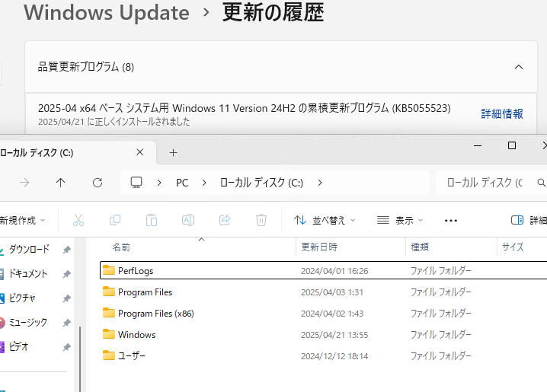Sort by 更新日時 column header
Viewport: 547px width, 392px height.
[319, 247]
